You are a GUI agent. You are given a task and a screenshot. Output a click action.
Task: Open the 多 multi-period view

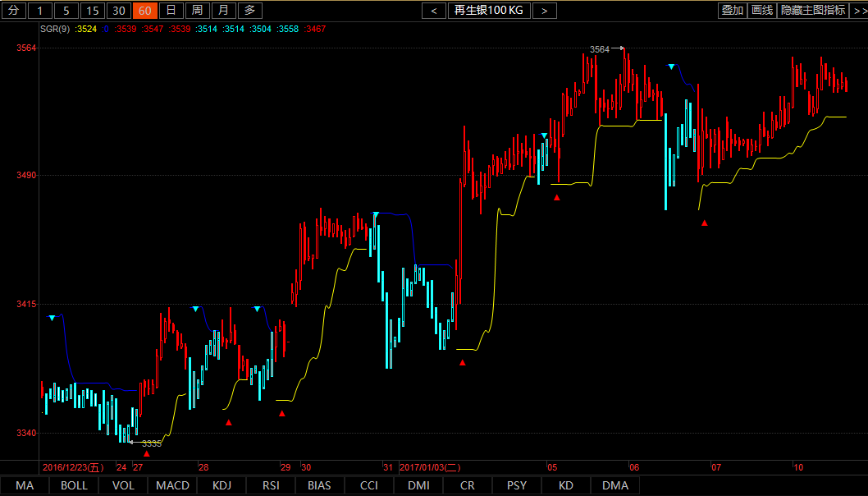tap(250, 11)
